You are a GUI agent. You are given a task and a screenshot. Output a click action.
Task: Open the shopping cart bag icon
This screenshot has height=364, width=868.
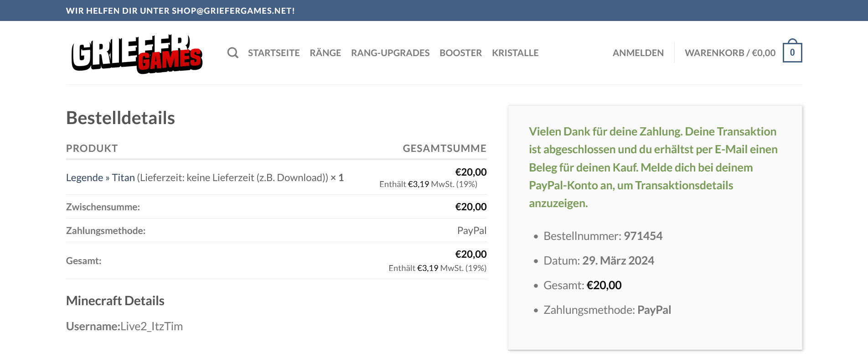792,51
